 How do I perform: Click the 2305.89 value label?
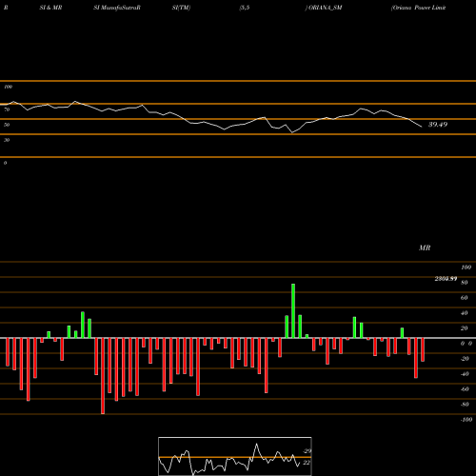[446, 279]
